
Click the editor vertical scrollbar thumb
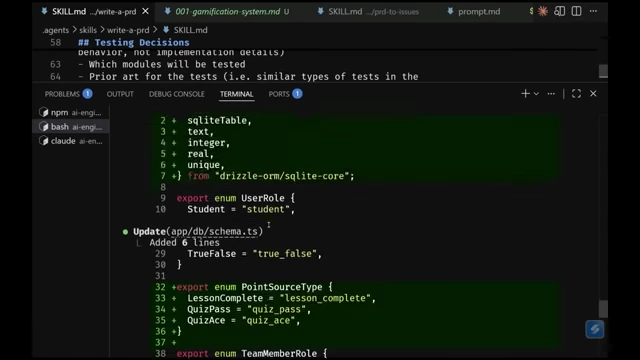tap(603, 71)
